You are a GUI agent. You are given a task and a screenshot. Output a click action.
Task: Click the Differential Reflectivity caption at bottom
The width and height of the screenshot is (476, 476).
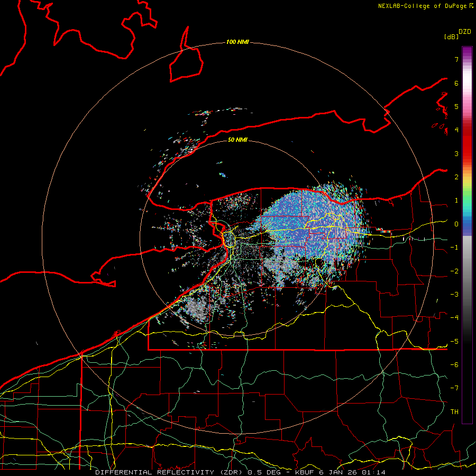[241, 472]
